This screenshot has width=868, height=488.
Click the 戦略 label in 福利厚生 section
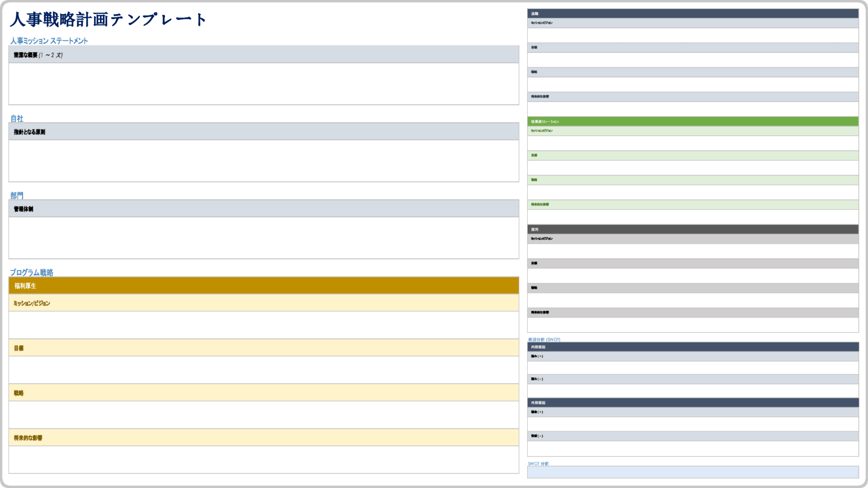19,393
